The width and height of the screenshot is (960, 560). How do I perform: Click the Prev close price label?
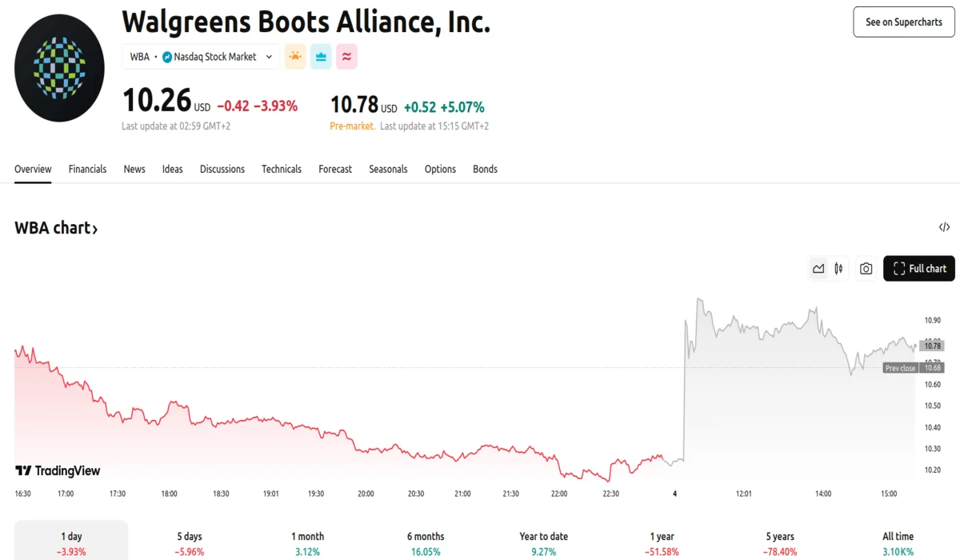point(900,368)
